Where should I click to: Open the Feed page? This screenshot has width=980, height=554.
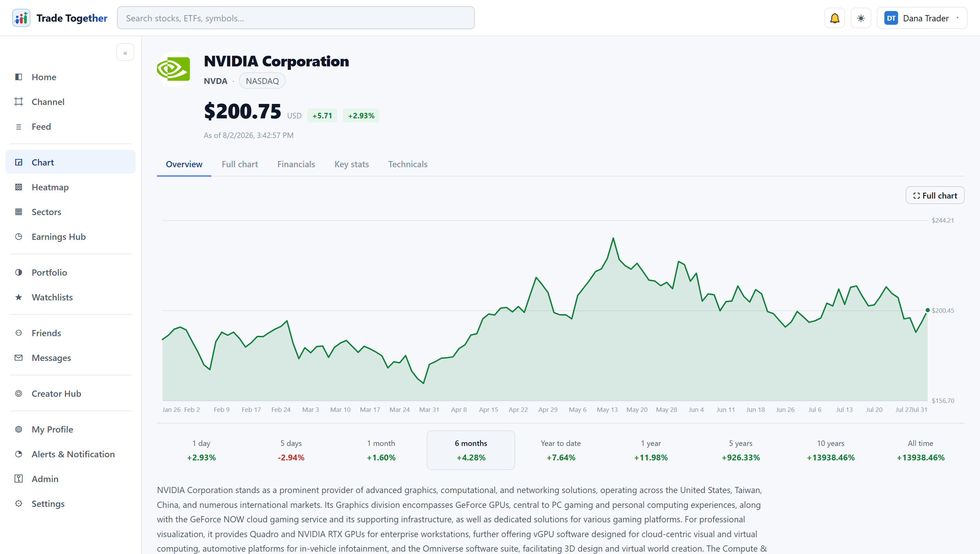71,127
